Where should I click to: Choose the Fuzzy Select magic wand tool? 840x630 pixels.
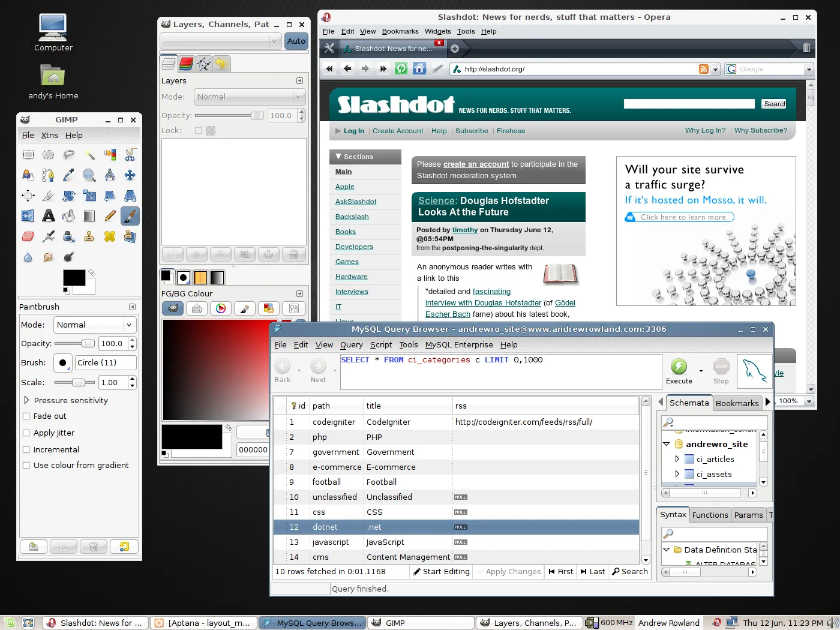click(x=89, y=155)
